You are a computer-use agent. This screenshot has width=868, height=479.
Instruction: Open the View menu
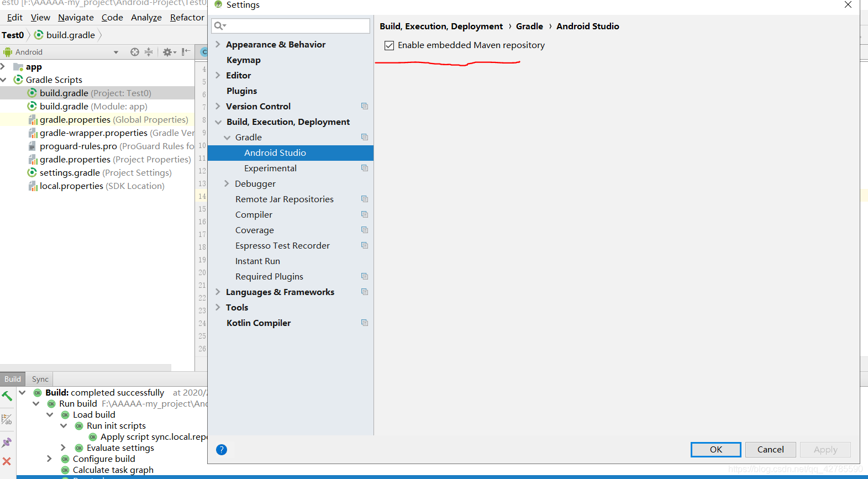pyautogui.click(x=40, y=18)
